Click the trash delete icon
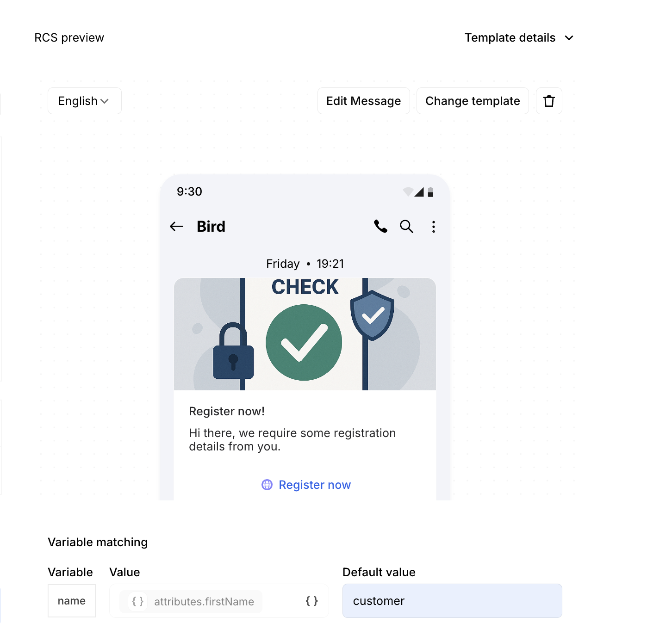 click(x=549, y=101)
